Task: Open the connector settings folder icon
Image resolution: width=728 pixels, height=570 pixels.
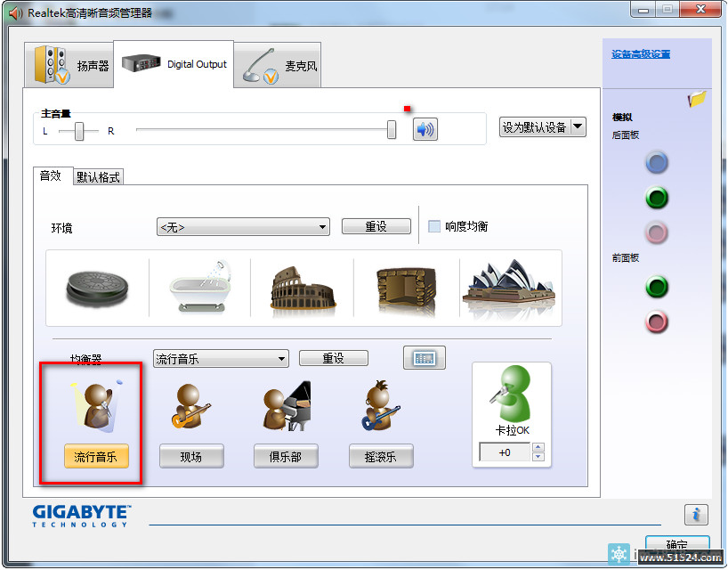Action: pos(697,100)
